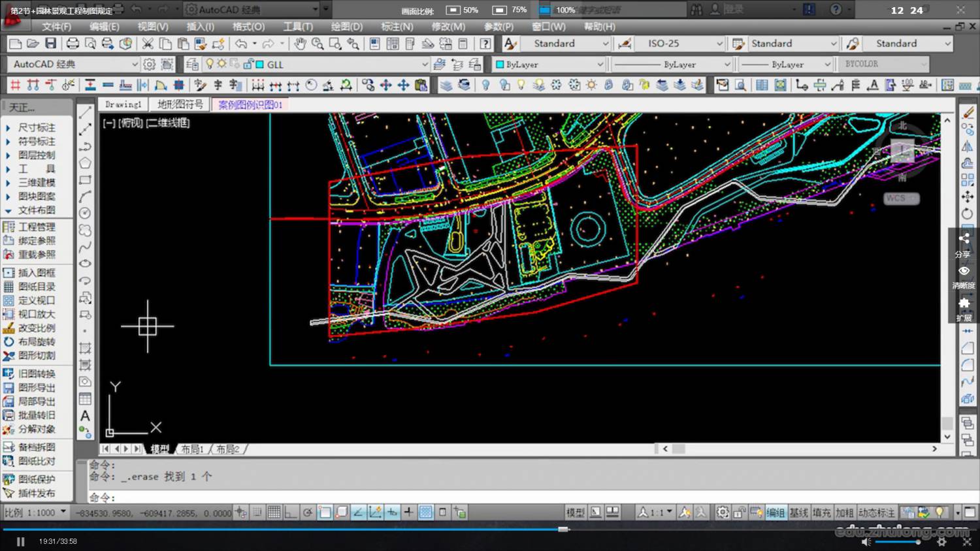This screenshot has width=980, height=551.
Task: Click the Cut scissors icon
Action: [148, 44]
